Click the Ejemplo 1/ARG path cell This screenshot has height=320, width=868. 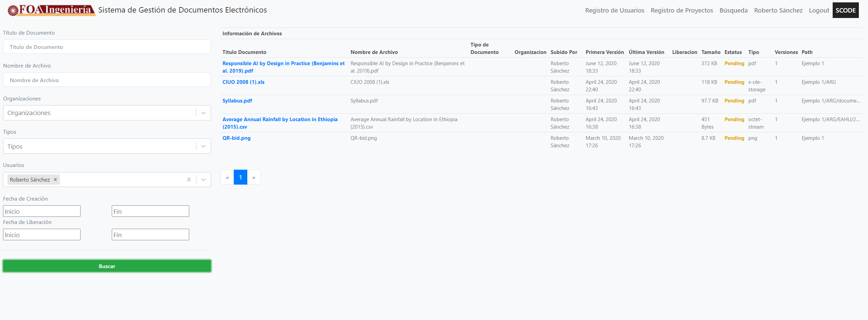(x=819, y=82)
